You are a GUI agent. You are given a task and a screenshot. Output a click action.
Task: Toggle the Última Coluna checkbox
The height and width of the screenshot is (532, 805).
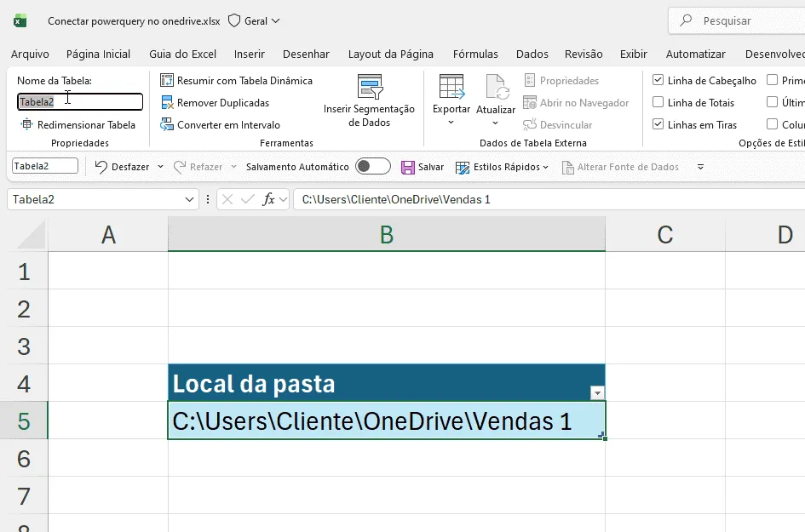(x=772, y=102)
